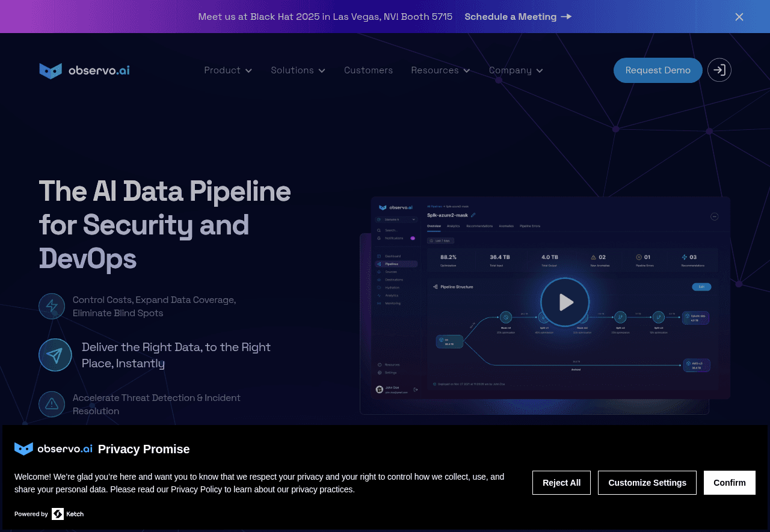
Task: Click the observo.ai logo in header
Action: (x=84, y=70)
